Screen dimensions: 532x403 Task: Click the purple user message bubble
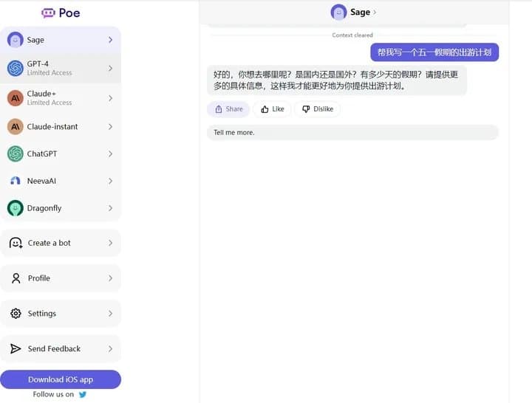tap(434, 52)
